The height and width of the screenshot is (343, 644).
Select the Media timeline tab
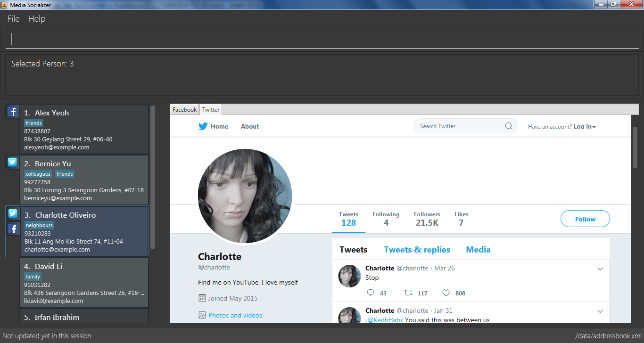coord(478,250)
